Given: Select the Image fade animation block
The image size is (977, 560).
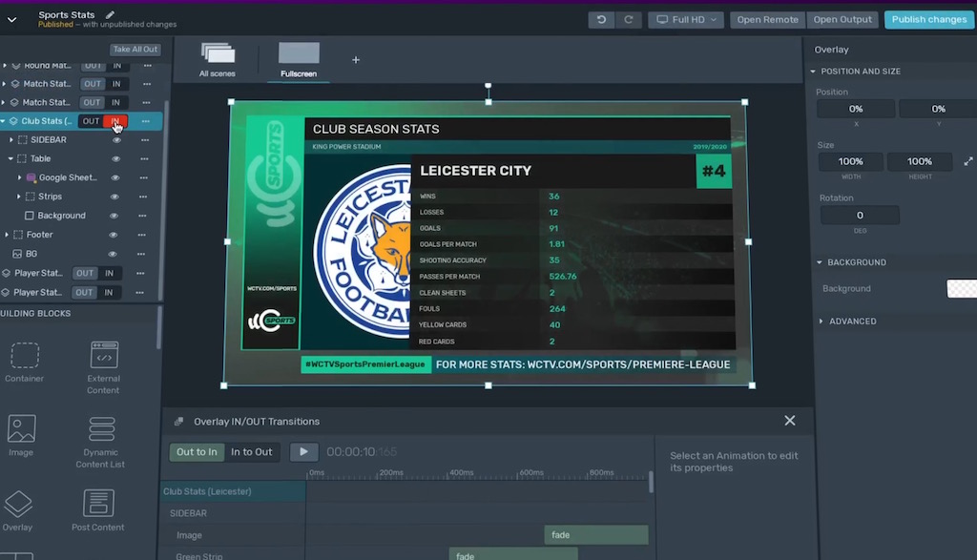Looking at the screenshot, I should (596, 535).
